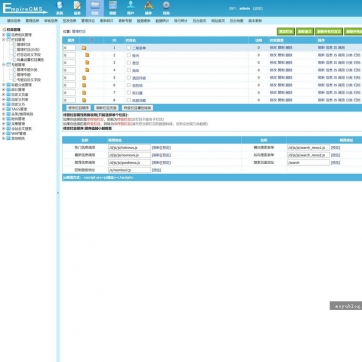Click the logout link next to admin
Screen dimensions: 362x362
[x=258, y=9]
